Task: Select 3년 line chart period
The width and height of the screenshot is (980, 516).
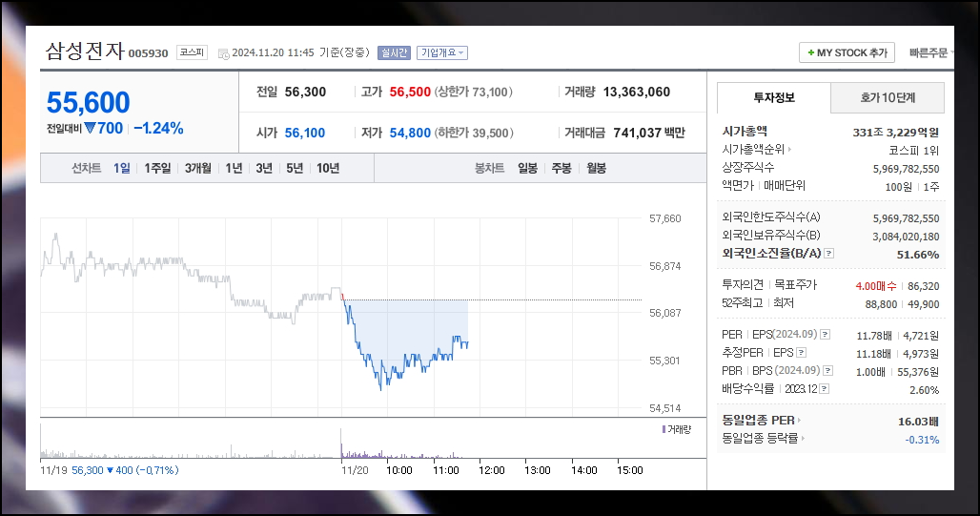Action: (x=264, y=168)
